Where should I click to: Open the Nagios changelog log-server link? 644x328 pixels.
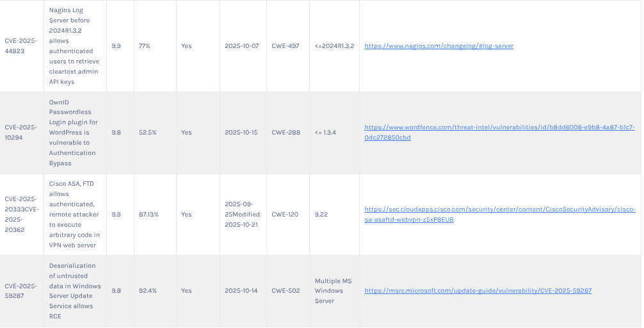click(x=439, y=46)
